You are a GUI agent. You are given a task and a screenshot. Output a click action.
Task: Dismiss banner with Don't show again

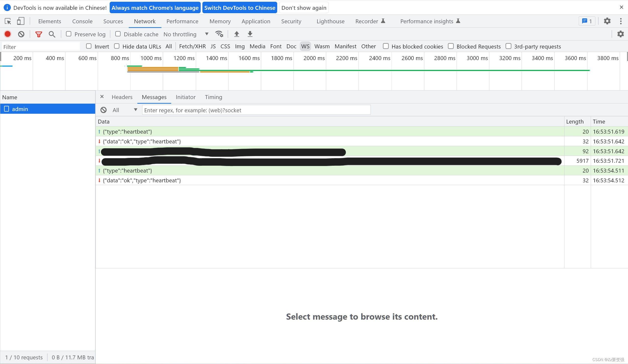303,7
